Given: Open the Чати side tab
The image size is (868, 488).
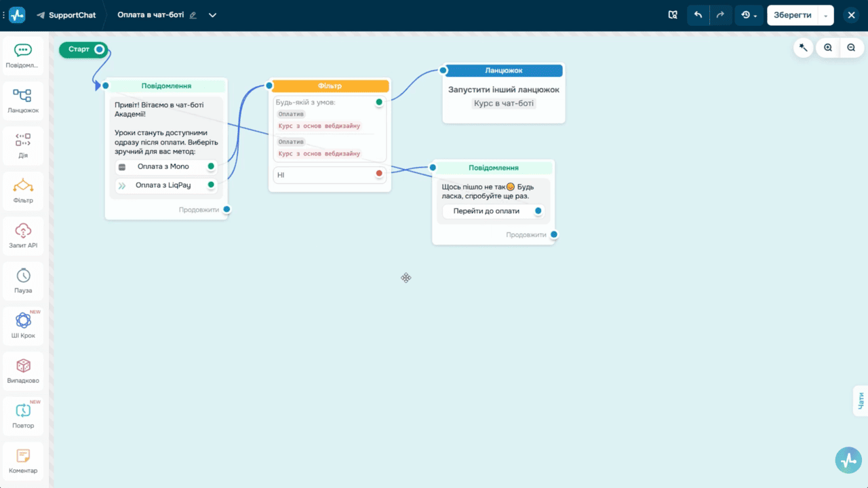Looking at the screenshot, I should click(861, 400).
